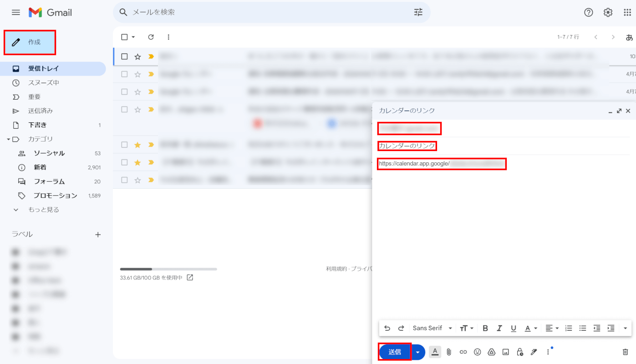Viewport: 636px width, 364px height.
Task: Toggle italic formatting
Action: [499, 328]
